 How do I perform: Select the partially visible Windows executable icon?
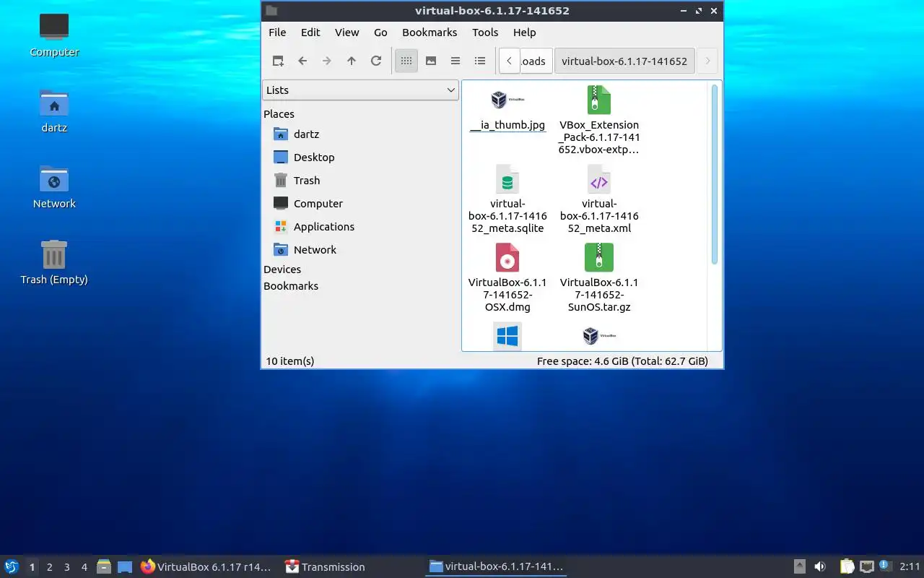click(x=507, y=337)
